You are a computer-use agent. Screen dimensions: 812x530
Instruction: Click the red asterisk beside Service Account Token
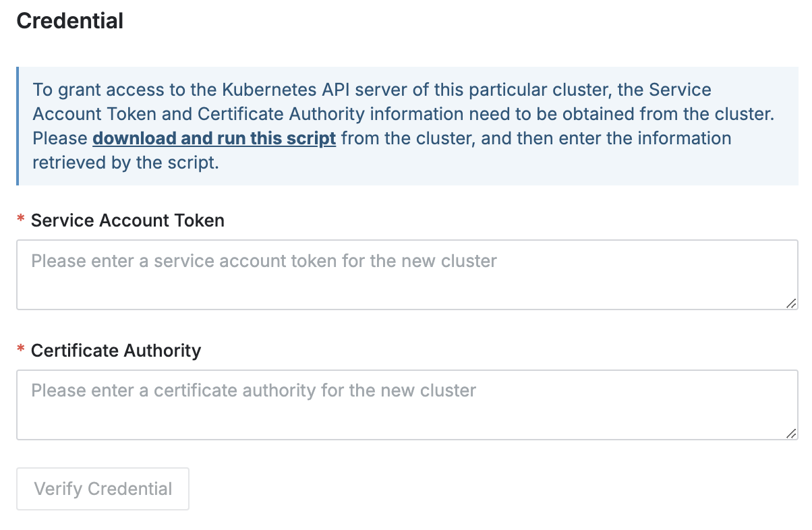coord(21,220)
